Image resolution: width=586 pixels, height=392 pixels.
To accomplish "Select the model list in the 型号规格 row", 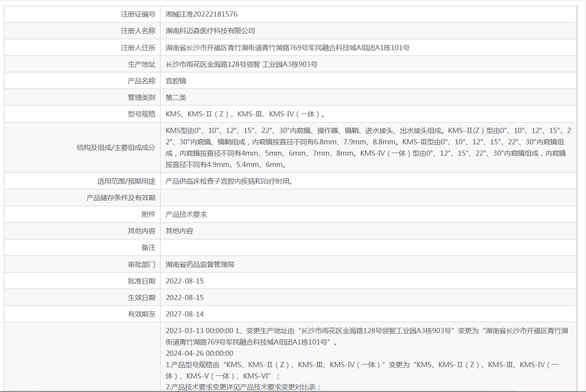I will tap(245, 114).
